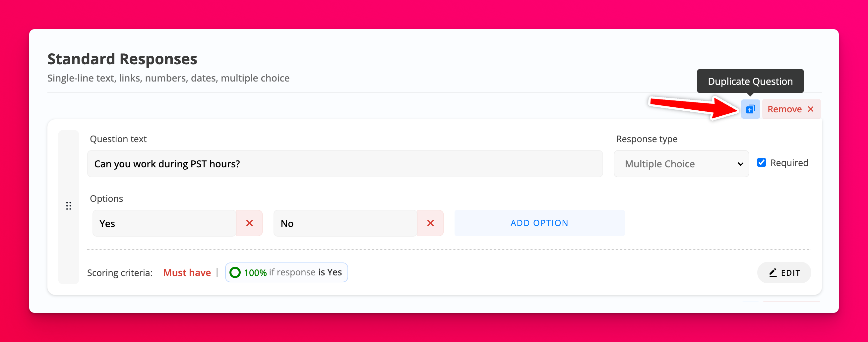This screenshot has height=342, width=868.
Task: Open the Response type dropdown
Action: tap(681, 164)
